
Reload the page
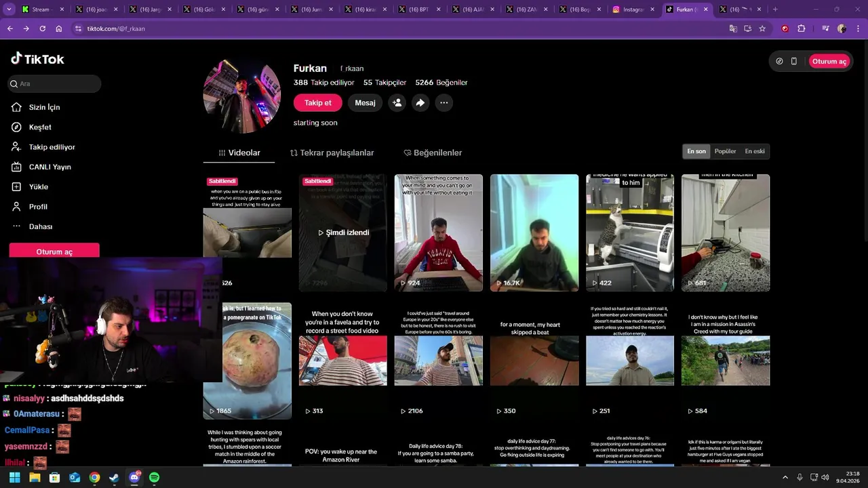coord(42,28)
